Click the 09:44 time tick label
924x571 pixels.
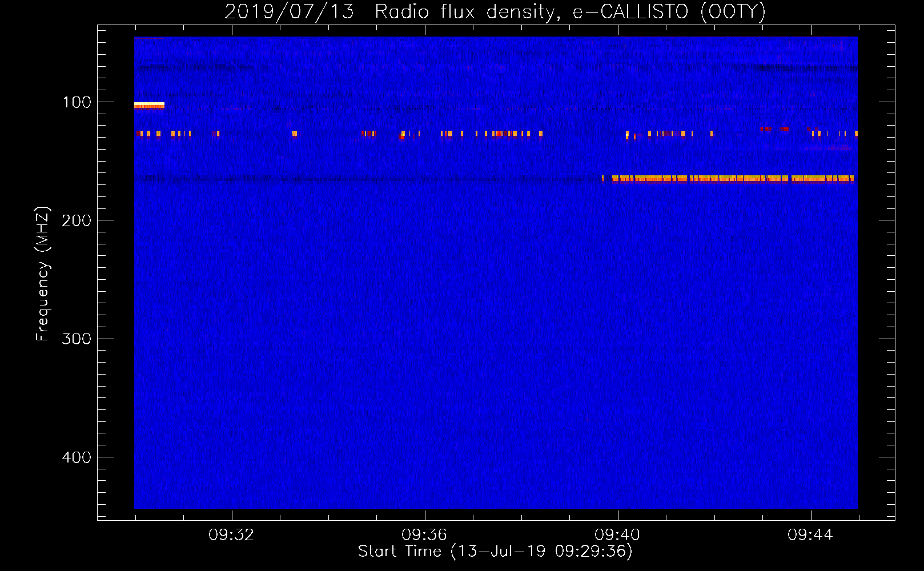click(810, 535)
